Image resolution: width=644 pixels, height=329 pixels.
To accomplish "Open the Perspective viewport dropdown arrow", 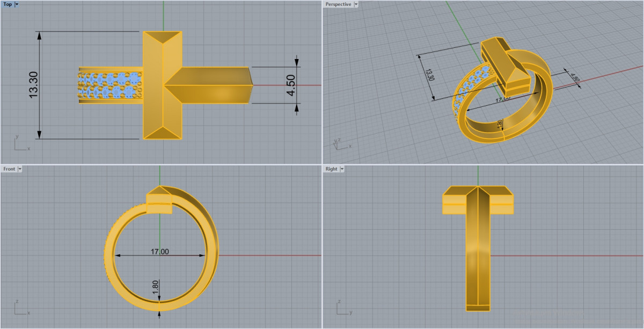I will pyautogui.click(x=356, y=4).
